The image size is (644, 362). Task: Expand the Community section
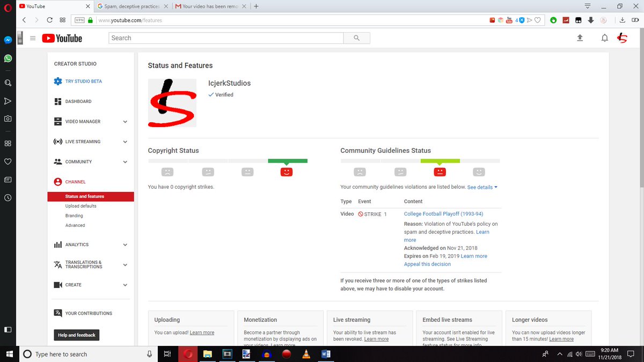125,162
